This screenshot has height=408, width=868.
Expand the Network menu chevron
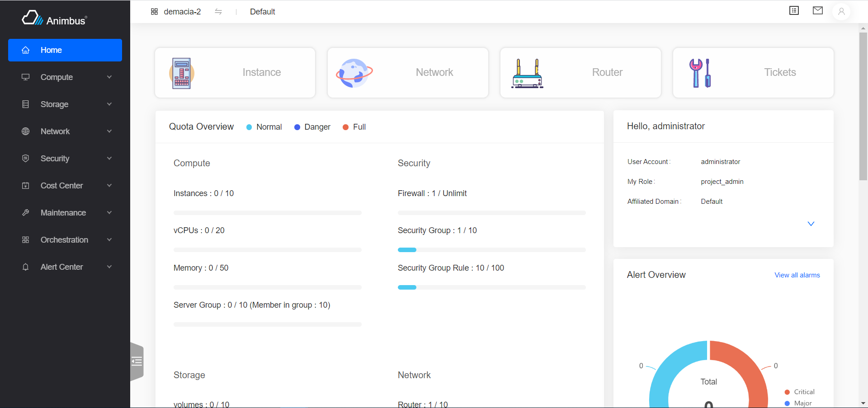tap(109, 131)
